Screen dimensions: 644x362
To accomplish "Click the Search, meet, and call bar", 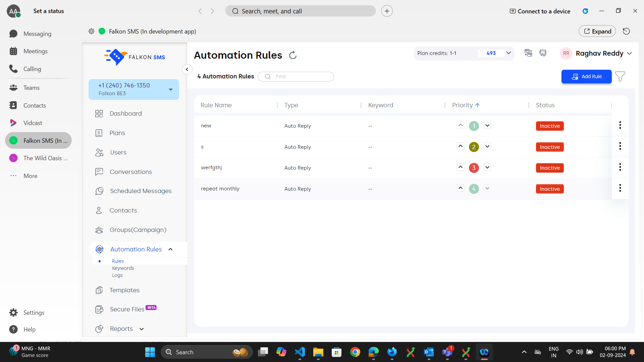I will pyautogui.click(x=301, y=11).
